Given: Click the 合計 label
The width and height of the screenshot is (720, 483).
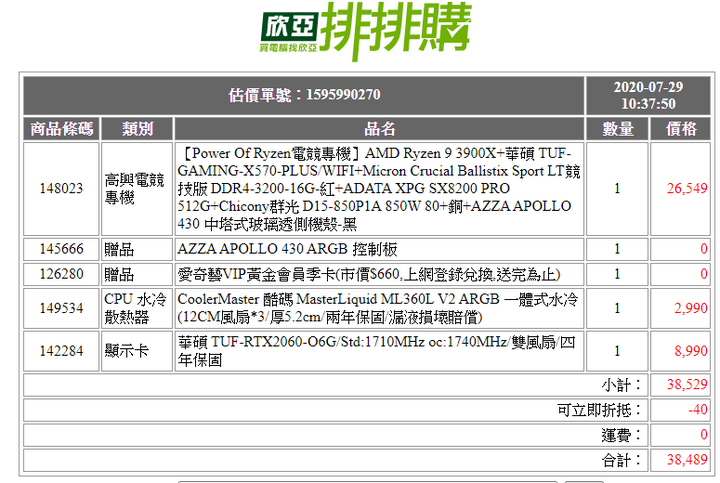Looking at the screenshot, I should 621,460.
